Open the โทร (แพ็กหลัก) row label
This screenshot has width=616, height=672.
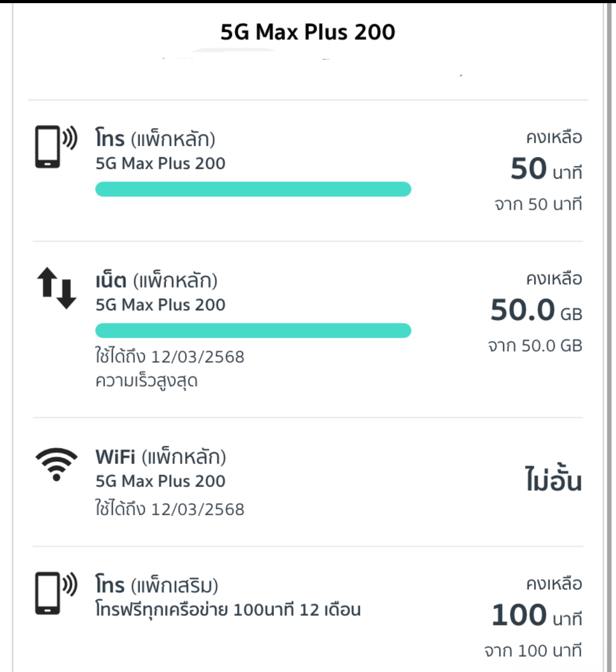click(155, 139)
